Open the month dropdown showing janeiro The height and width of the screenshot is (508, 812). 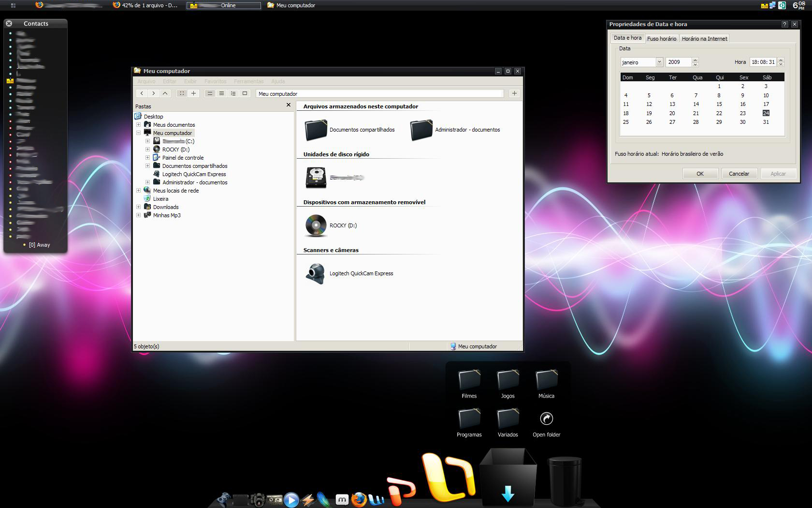point(659,62)
